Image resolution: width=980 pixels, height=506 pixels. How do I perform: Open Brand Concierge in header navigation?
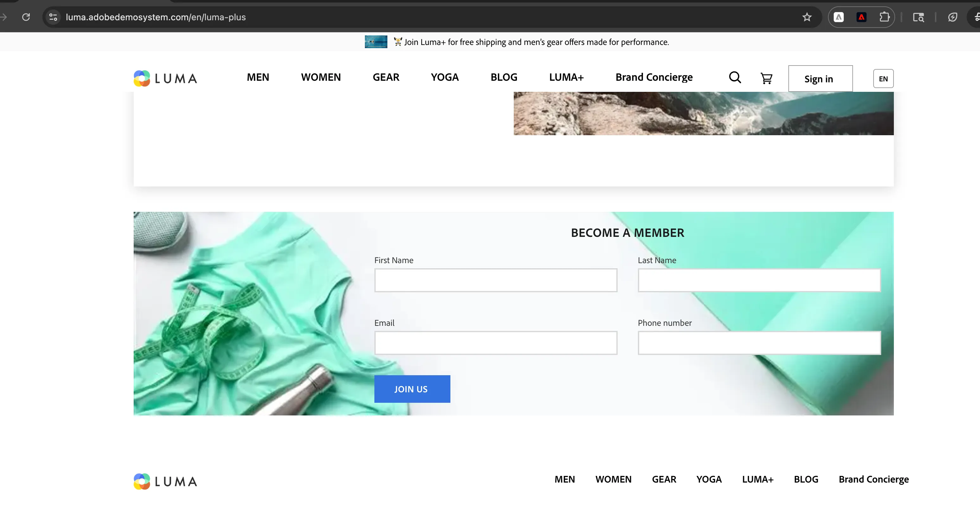pos(654,77)
